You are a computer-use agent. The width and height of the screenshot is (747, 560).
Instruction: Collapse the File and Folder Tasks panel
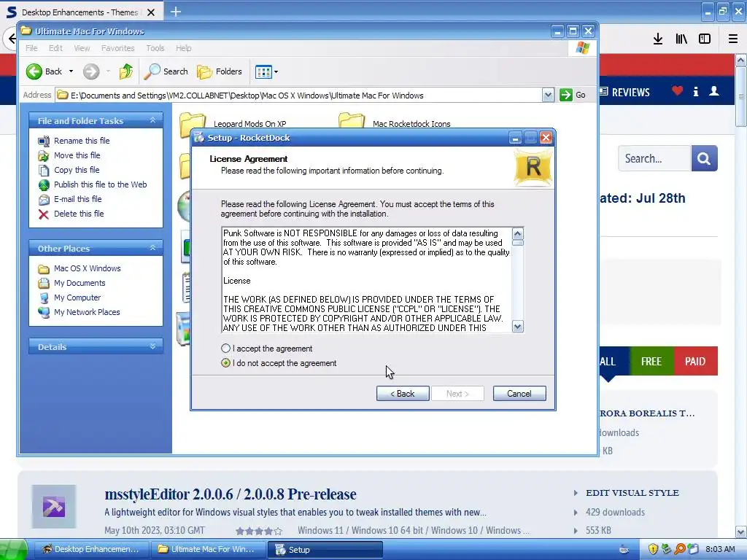pyautogui.click(x=153, y=120)
